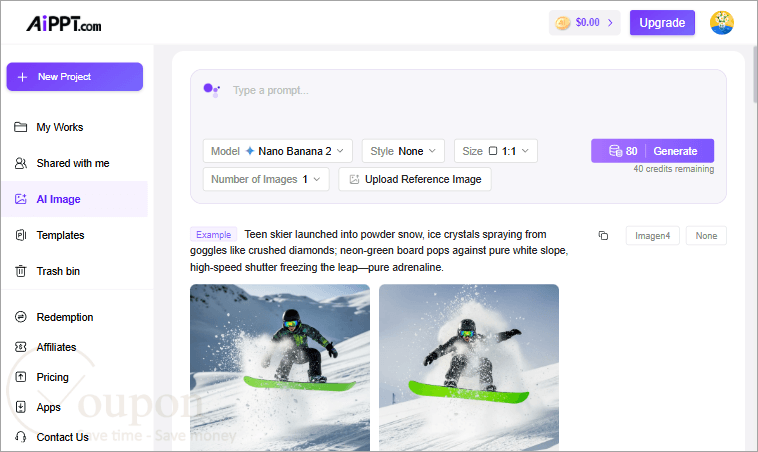Select AI Image in sidebar

pyautogui.click(x=74, y=199)
